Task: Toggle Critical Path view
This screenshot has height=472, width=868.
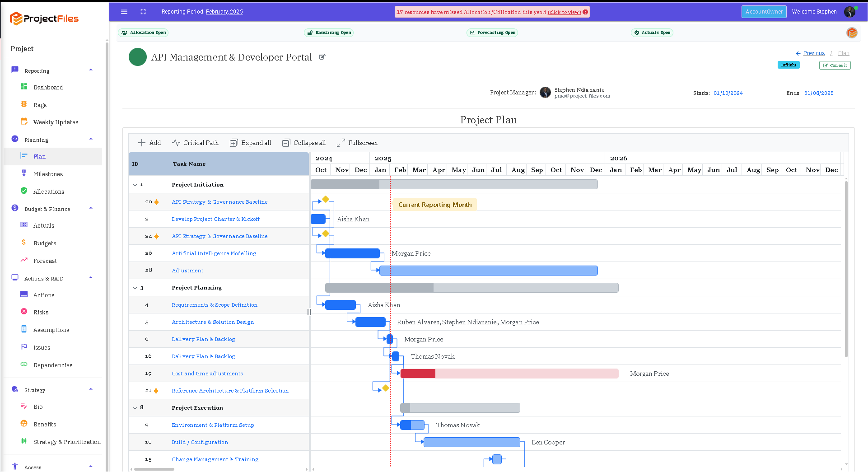Action: tap(195, 143)
